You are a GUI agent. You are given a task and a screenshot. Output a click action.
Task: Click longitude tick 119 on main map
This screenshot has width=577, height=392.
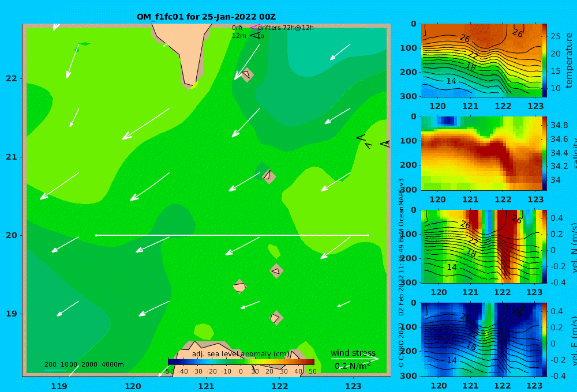click(59, 386)
